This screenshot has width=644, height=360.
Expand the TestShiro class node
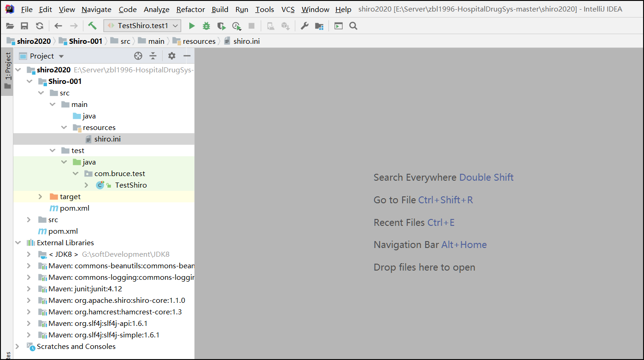pos(87,185)
